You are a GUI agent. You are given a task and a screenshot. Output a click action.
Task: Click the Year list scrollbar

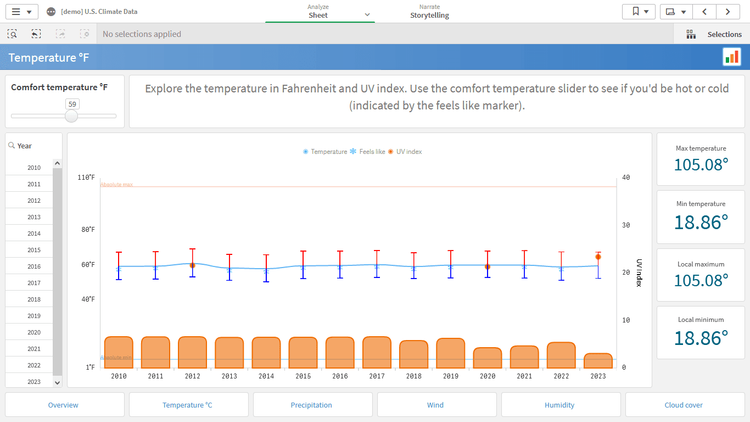click(x=57, y=260)
